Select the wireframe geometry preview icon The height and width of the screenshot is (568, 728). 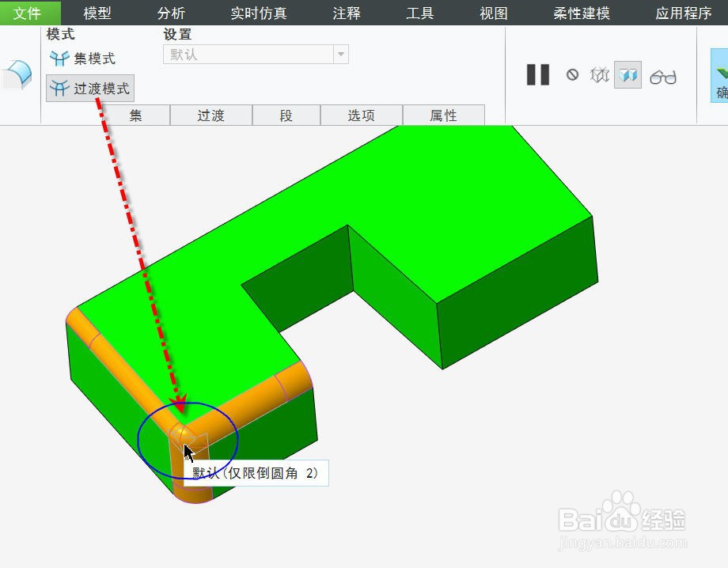pos(601,75)
